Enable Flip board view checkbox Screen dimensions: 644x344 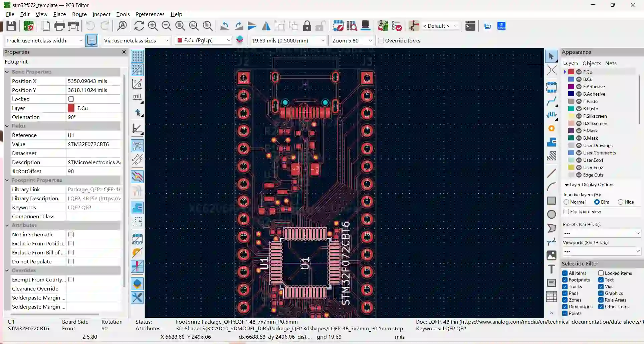566,212
